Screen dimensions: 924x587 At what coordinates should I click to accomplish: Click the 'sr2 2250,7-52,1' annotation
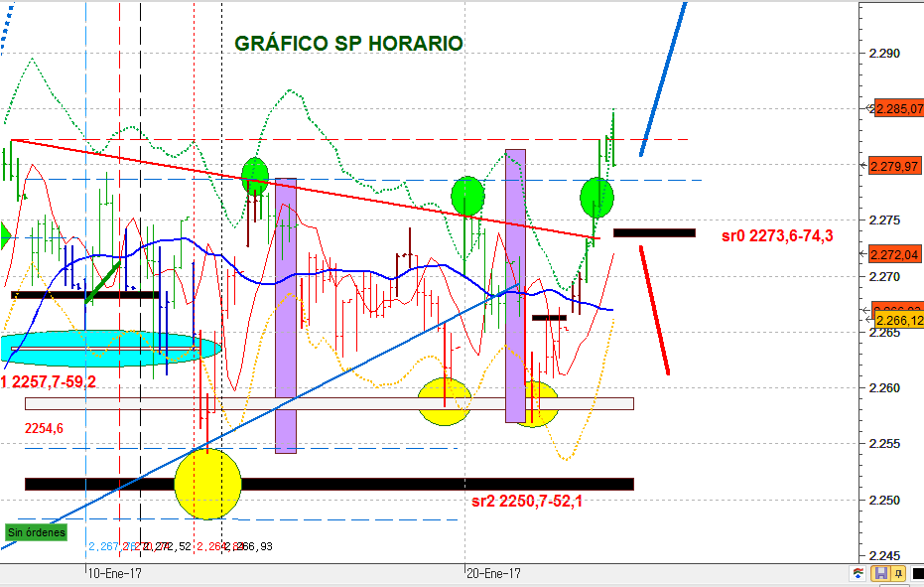(527, 501)
